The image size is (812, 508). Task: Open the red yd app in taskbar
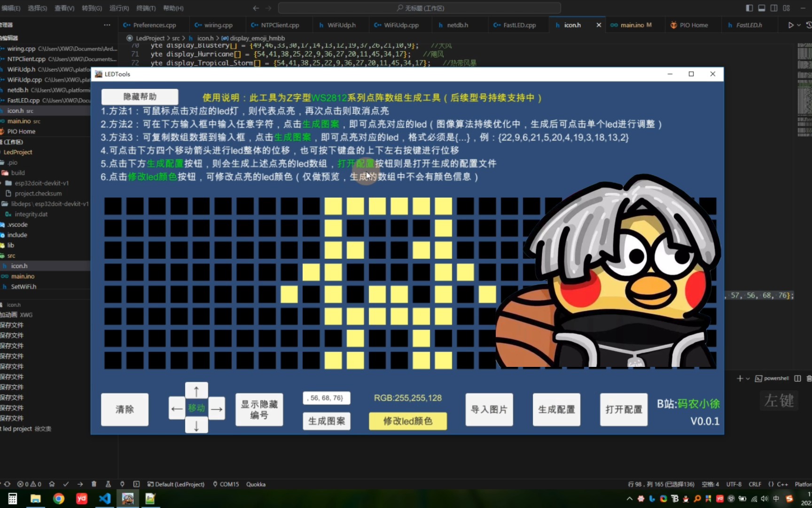[82, 499]
